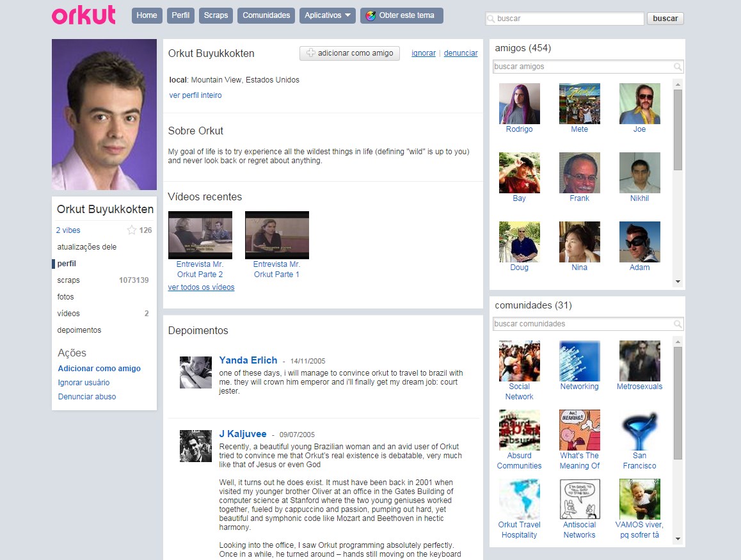Viewport: 741px width, 560px height.
Task: Click Ignorar usuário action link
Action: click(84, 382)
